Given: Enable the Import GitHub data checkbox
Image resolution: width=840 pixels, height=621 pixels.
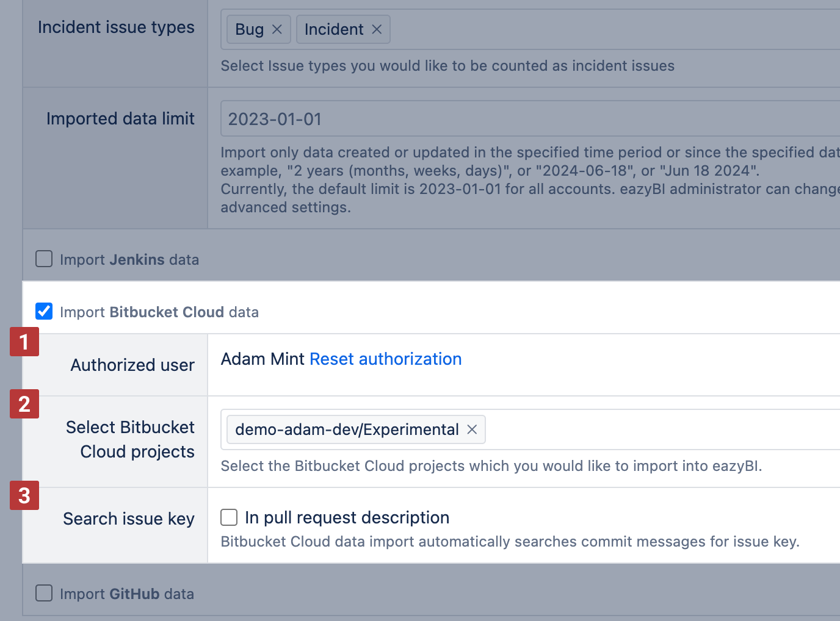Looking at the screenshot, I should [44, 593].
